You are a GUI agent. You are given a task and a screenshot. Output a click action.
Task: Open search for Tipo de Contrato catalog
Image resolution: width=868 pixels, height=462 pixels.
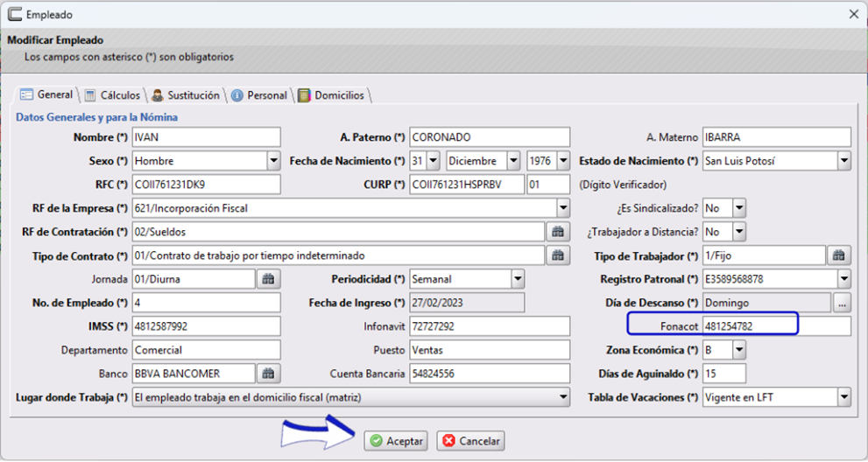coord(558,255)
